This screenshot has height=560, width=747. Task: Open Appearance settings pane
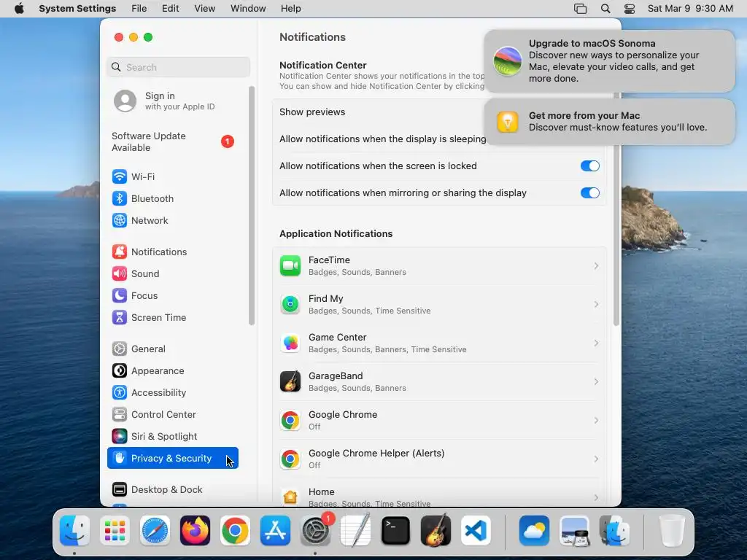pyautogui.click(x=172, y=371)
